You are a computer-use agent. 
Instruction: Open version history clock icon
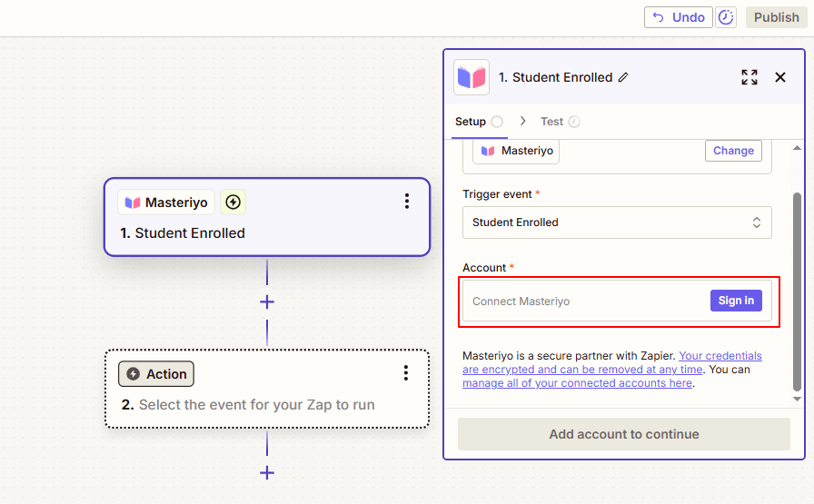coord(726,17)
